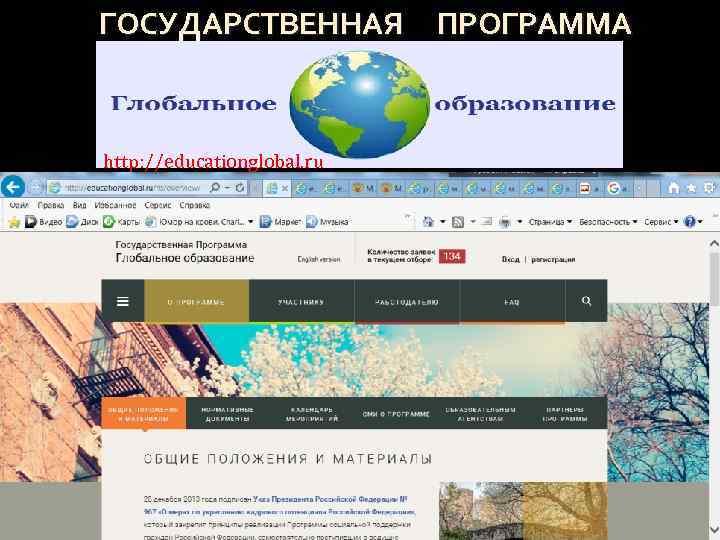Image resolution: width=720 pixels, height=540 pixels.
Task: Click the command bar Home icon
Action: (x=428, y=222)
